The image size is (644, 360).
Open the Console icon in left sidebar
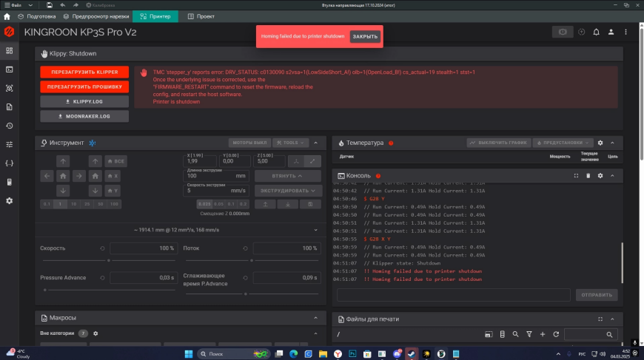[10, 69]
